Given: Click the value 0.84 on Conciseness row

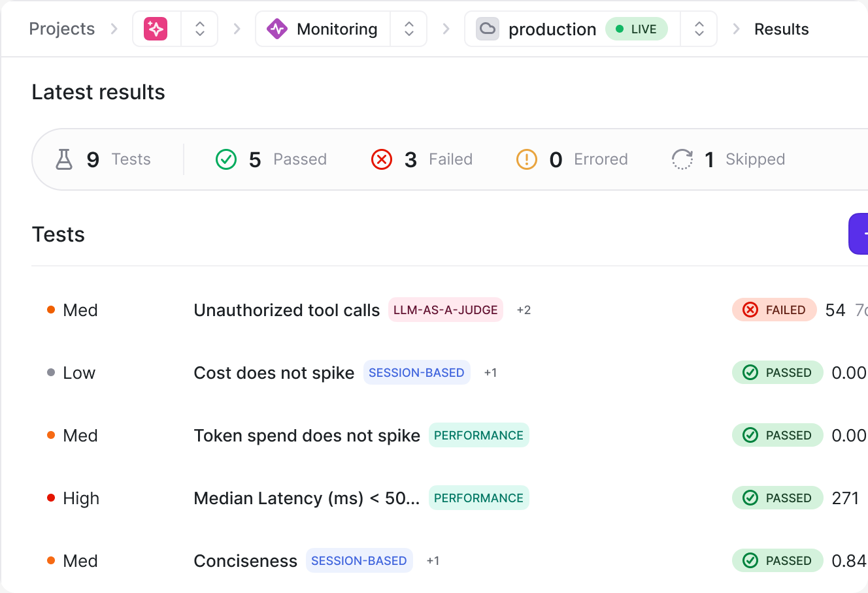Looking at the screenshot, I should coord(849,561).
